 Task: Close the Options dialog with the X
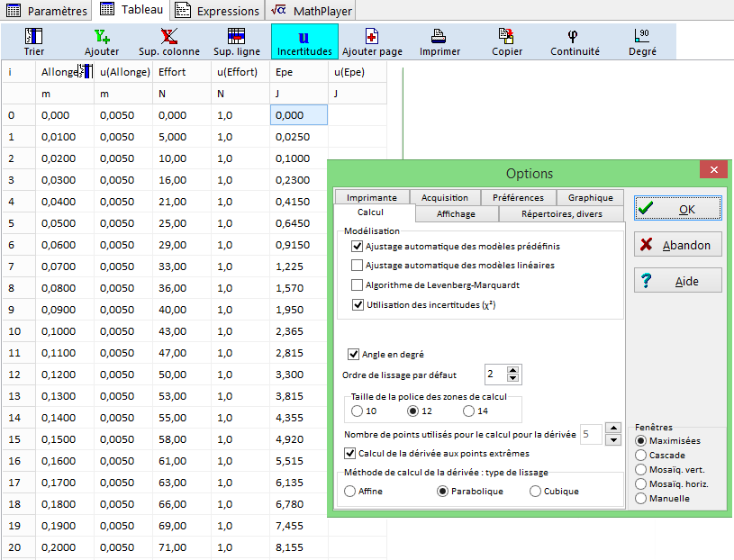pyautogui.click(x=713, y=169)
